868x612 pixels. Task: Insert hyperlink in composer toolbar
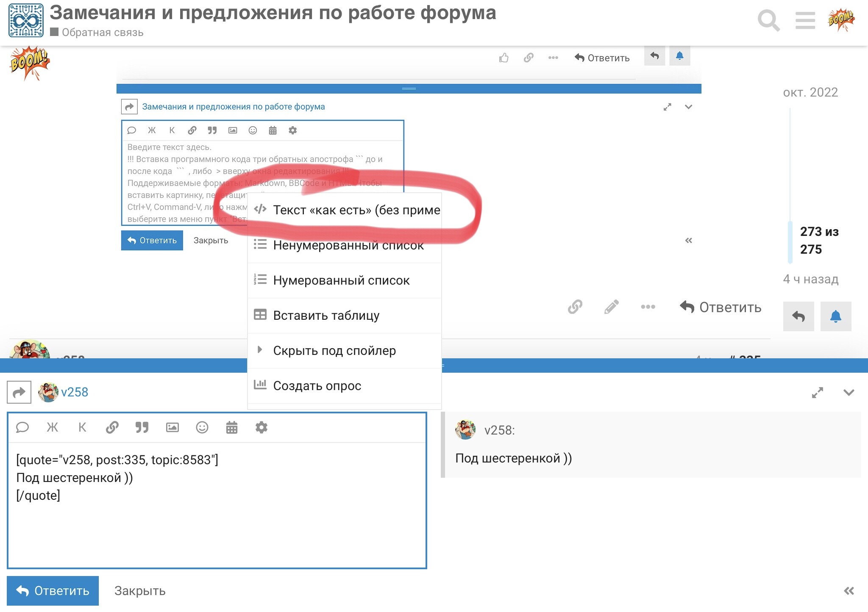[112, 427]
